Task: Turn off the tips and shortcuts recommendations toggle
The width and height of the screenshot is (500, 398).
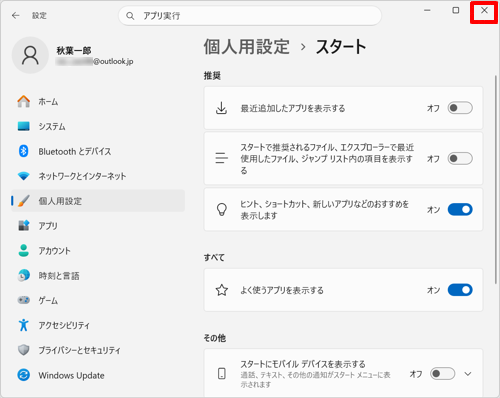Action: 460,210
